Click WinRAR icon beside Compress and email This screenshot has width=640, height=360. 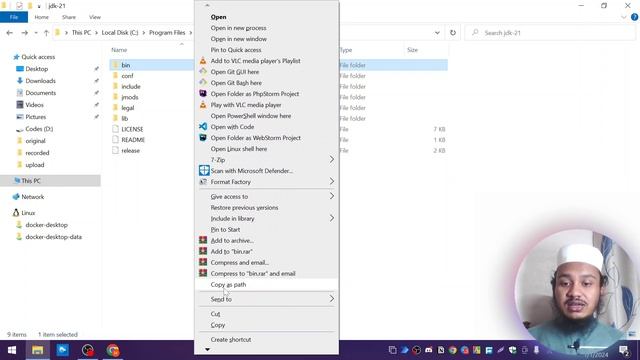[x=203, y=262]
